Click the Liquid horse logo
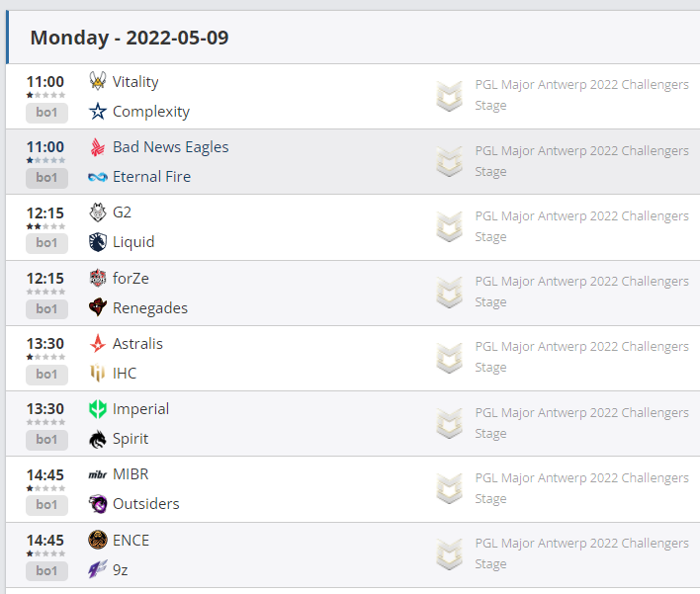The image size is (700, 594). pyautogui.click(x=97, y=242)
